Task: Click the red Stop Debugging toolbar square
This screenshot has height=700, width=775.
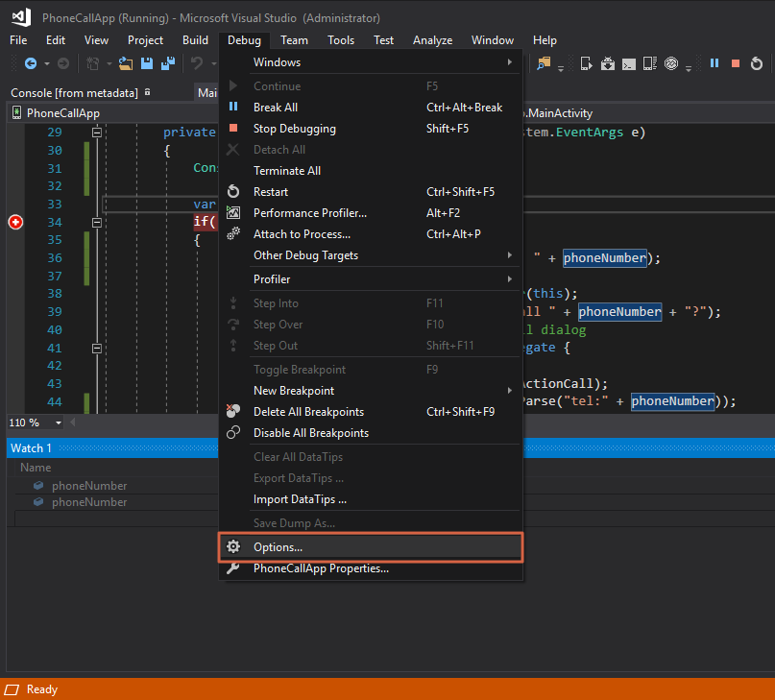Action: click(x=736, y=63)
